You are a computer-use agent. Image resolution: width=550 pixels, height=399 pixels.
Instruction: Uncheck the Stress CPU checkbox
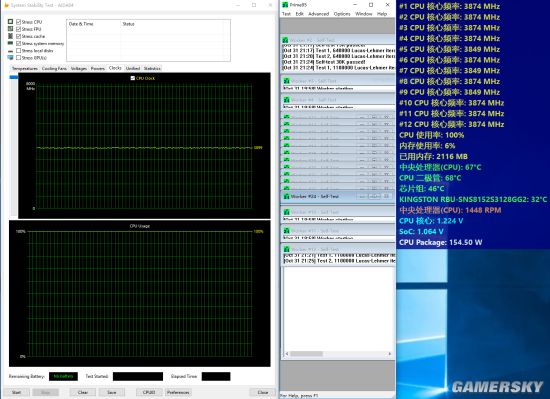point(19,22)
